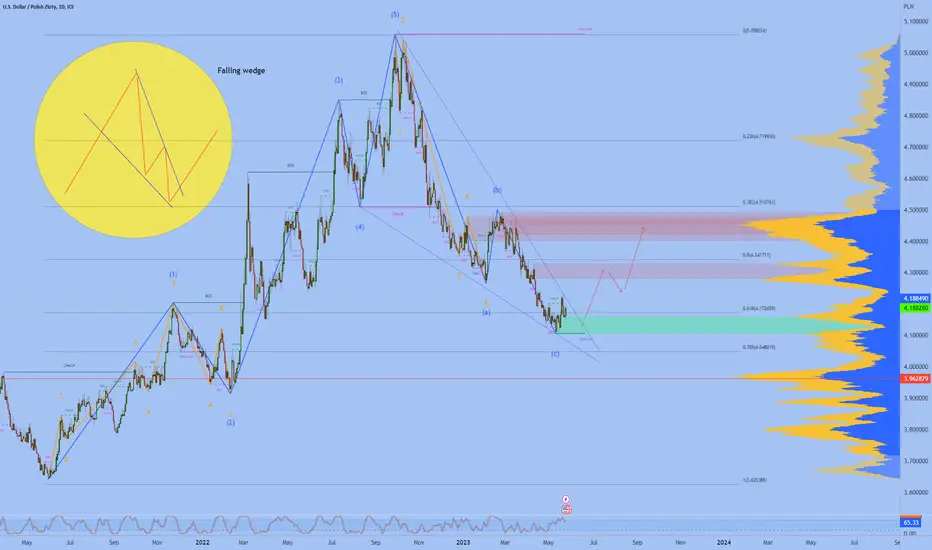The image size is (932, 550).
Task: Select wave label (4) on the chart
Action: pos(360,227)
